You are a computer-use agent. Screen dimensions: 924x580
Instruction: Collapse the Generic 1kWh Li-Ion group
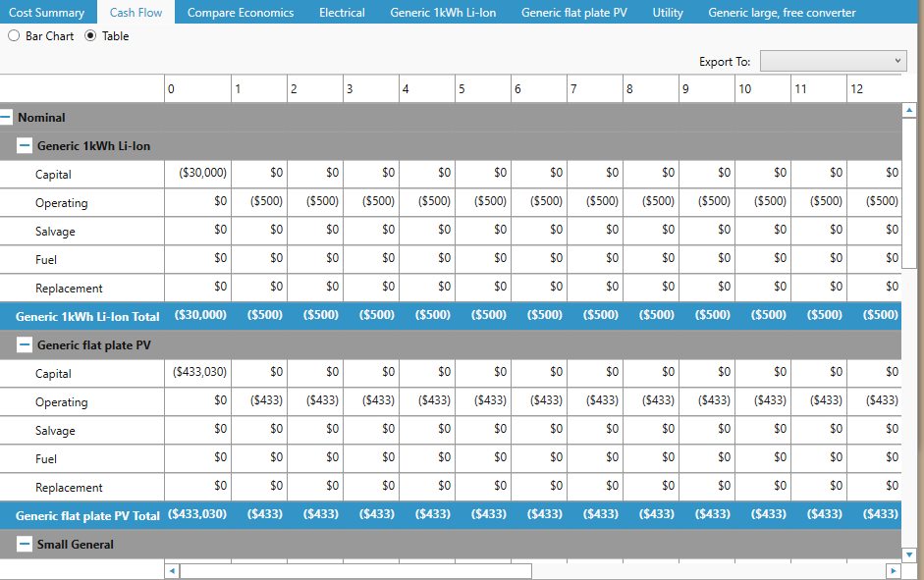pyautogui.click(x=24, y=145)
